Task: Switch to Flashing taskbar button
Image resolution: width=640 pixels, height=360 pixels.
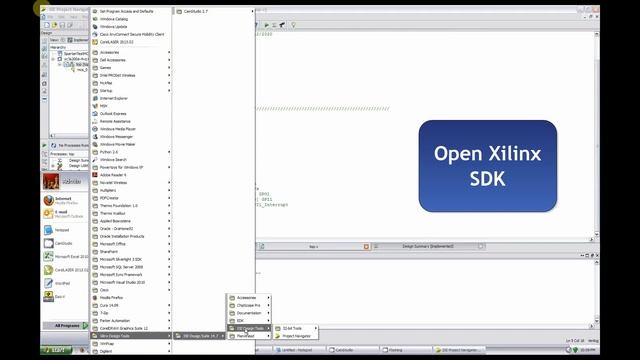Action: pyautogui.click(x=406, y=350)
